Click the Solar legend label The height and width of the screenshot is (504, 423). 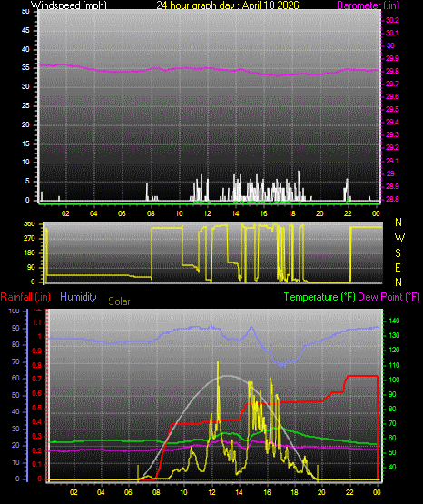(x=119, y=301)
